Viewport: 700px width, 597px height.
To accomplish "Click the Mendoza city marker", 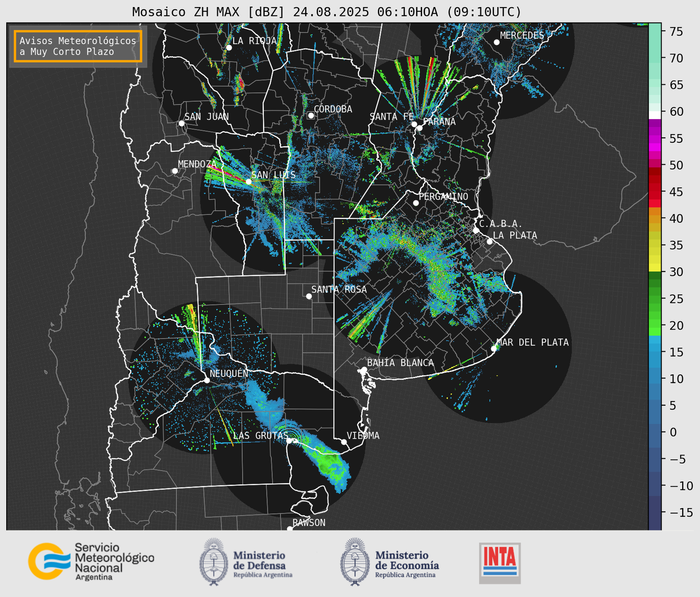I will click(x=175, y=171).
